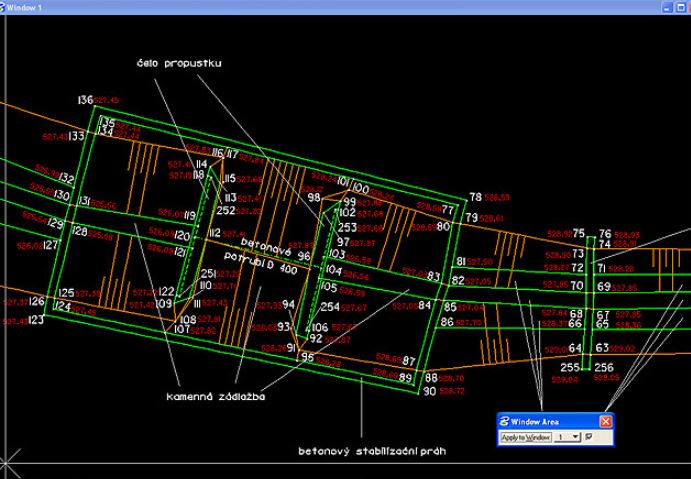The width and height of the screenshot is (691, 479).
Task: Select the 'betonový stabilizační práh' annotation text
Action: click(x=372, y=451)
